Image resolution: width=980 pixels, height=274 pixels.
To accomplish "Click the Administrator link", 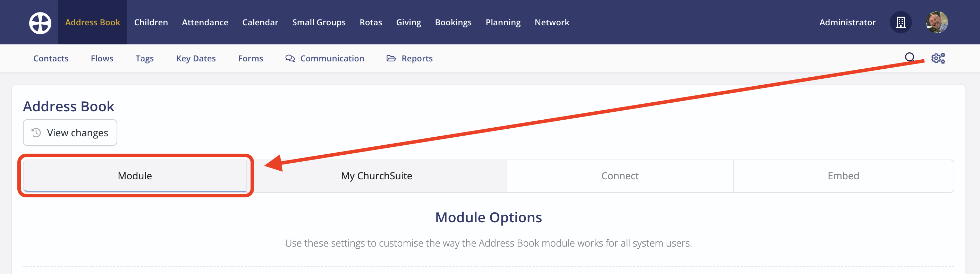I will point(847,23).
